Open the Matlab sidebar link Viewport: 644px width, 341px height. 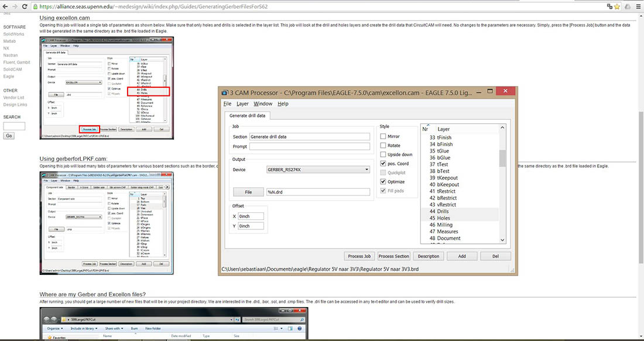(x=10, y=41)
